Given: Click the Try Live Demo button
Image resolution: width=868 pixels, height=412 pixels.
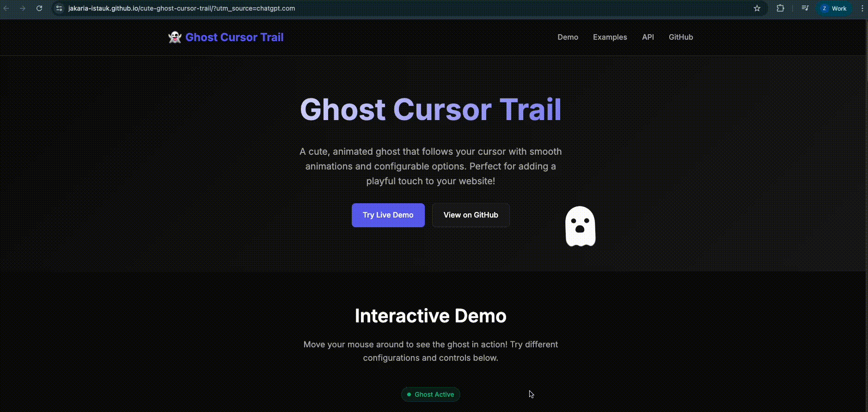Looking at the screenshot, I should [388, 215].
